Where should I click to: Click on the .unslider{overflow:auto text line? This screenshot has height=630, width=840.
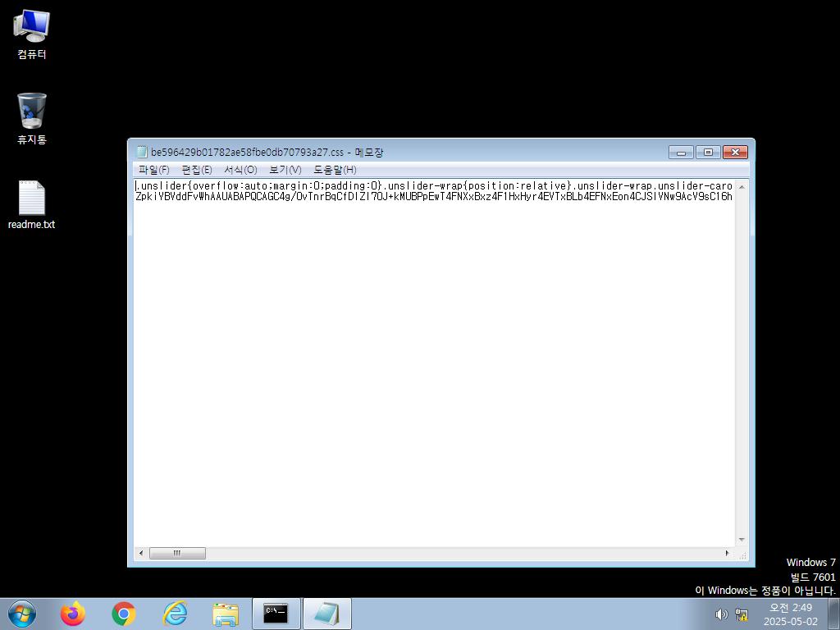433,186
